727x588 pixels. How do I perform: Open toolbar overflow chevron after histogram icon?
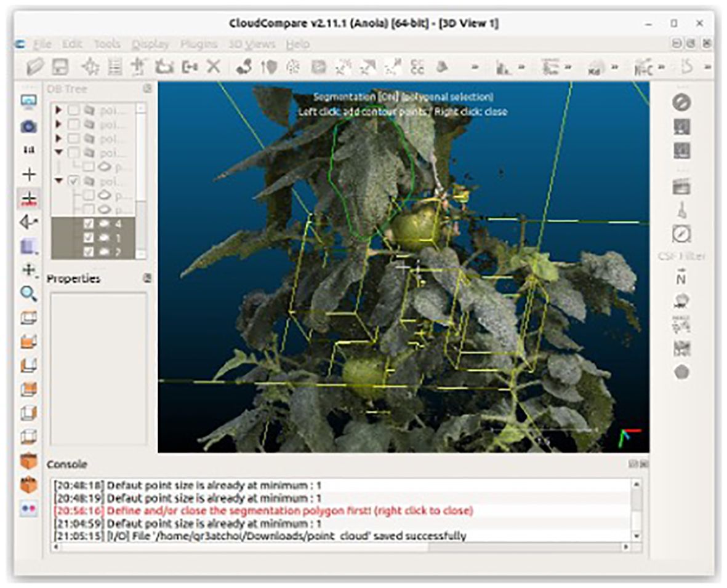point(521,68)
